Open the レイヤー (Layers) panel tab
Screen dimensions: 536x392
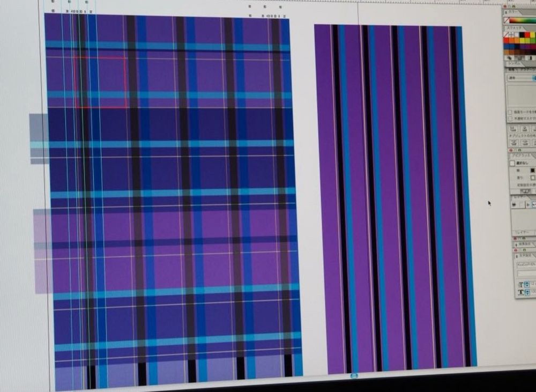(x=519, y=198)
